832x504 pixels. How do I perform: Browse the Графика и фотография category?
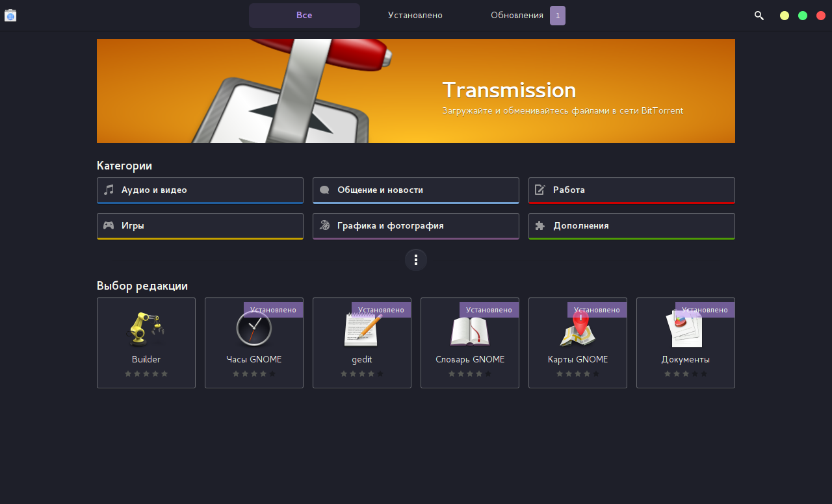tap(416, 226)
